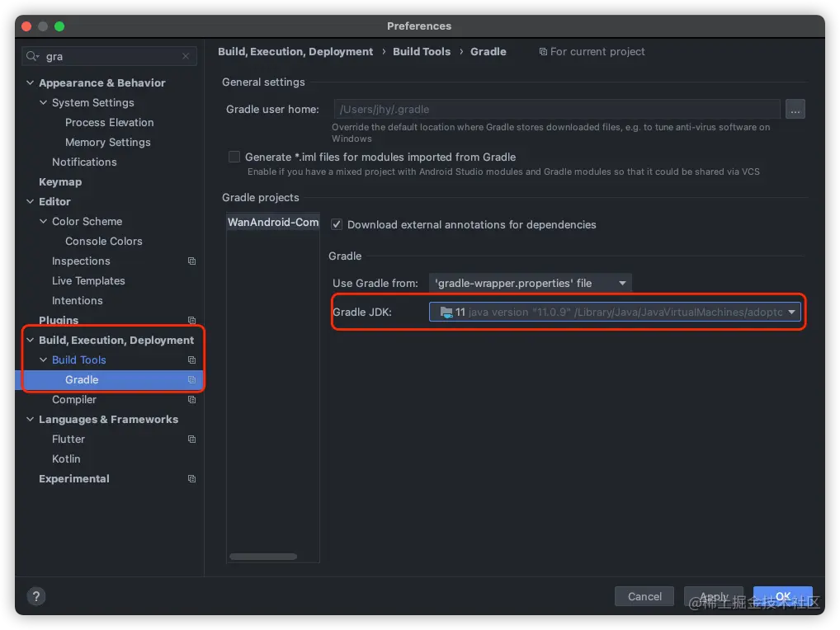This screenshot has width=840, height=630.
Task: Collapse Appearance & Behavior section
Action: coord(30,82)
